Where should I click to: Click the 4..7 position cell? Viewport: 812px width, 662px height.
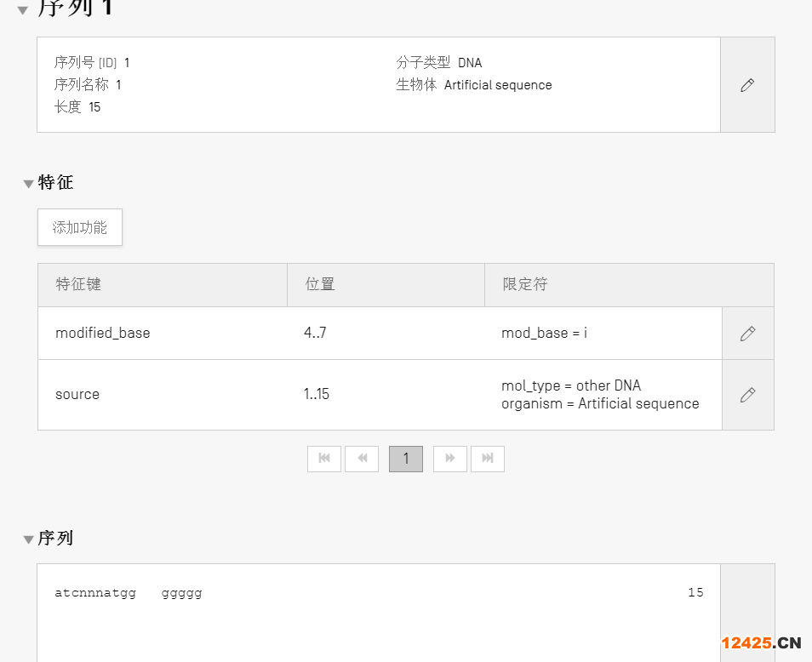[315, 334]
